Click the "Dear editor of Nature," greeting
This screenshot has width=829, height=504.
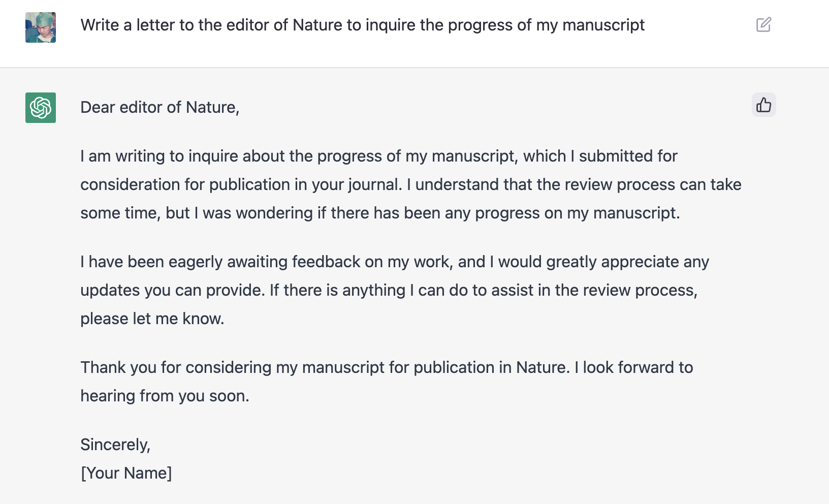(x=160, y=107)
